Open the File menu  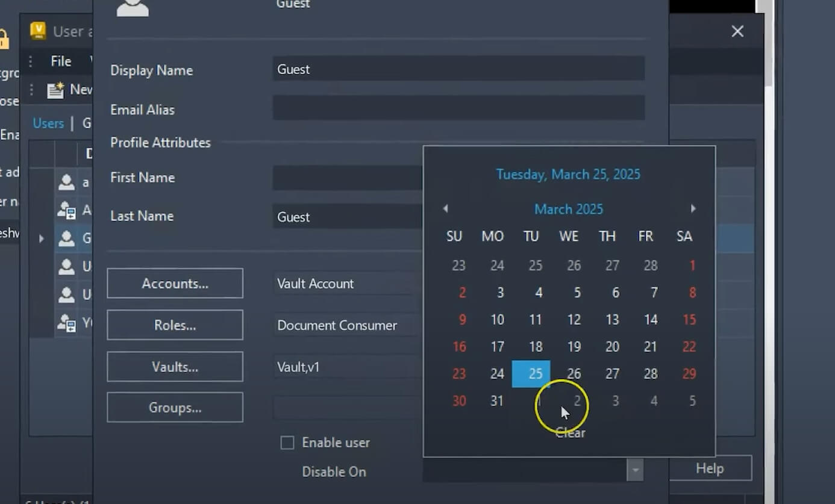click(60, 61)
